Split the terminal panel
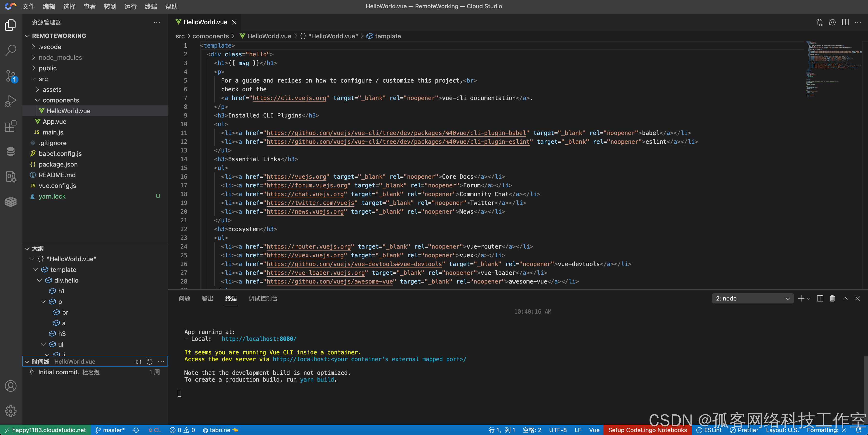Image resolution: width=868 pixels, height=435 pixels. tap(820, 299)
